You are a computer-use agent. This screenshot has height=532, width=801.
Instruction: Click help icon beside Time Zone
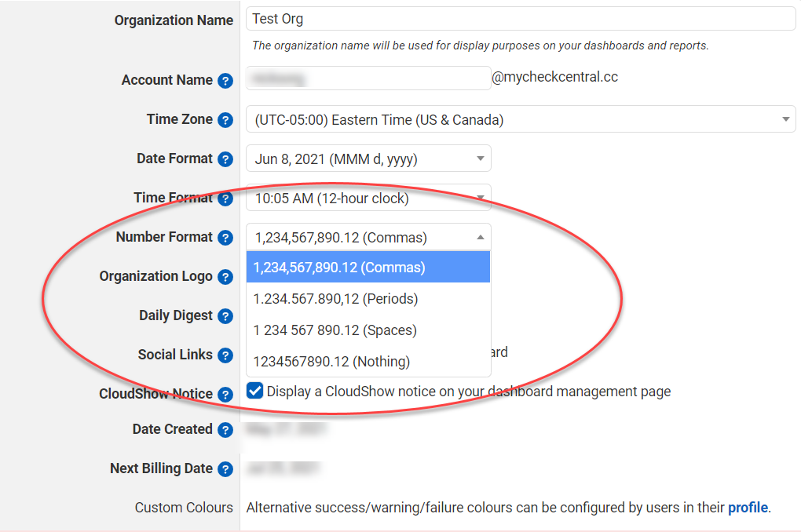pos(225,120)
